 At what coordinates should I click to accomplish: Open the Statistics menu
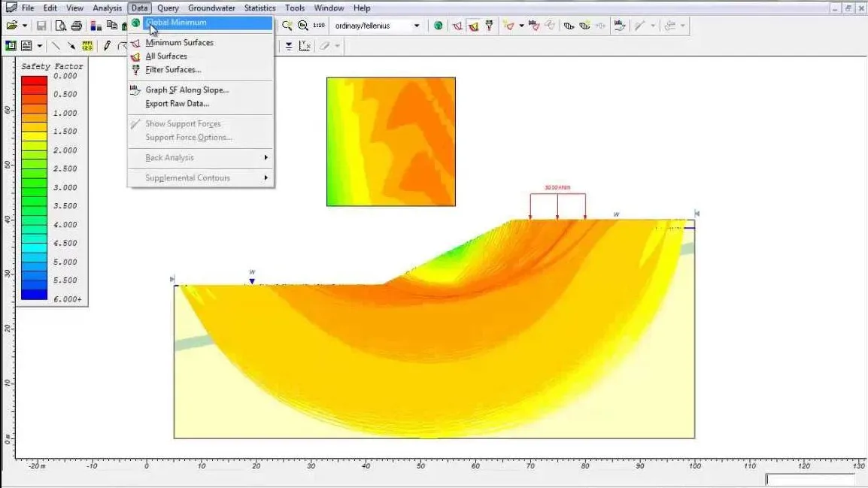point(259,8)
